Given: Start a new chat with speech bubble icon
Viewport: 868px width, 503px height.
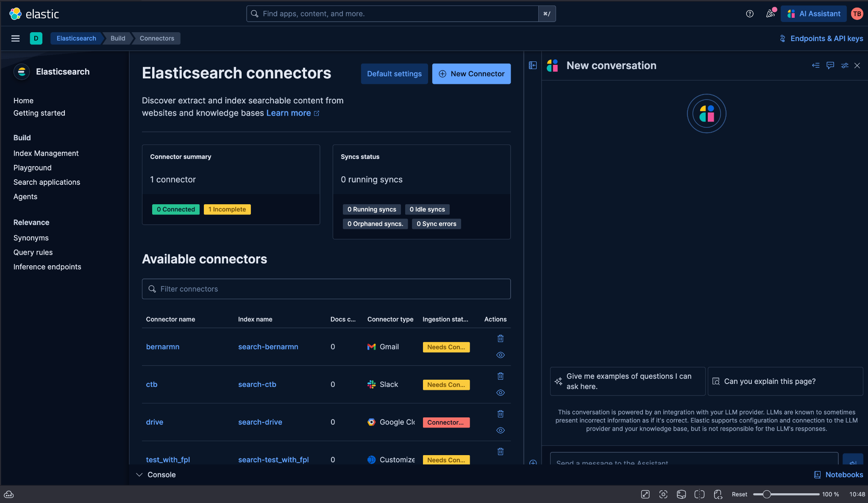Looking at the screenshot, I should click(x=830, y=65).
